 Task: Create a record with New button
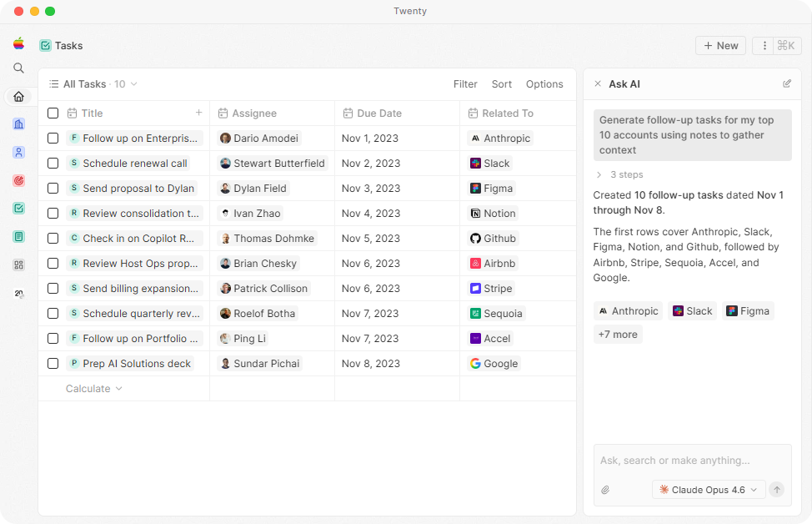(720, 46)
